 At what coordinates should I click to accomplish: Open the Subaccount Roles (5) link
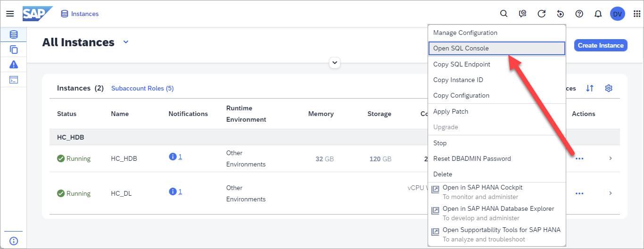[142, 88]
